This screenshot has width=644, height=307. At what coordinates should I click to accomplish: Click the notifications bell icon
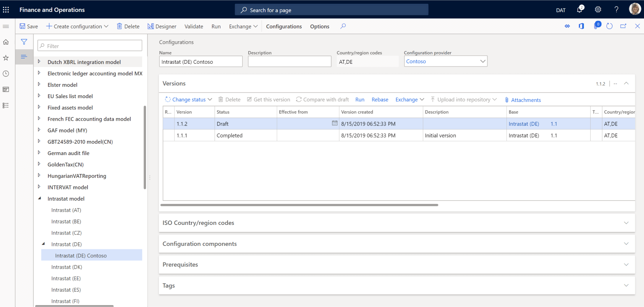(x=579, y=10)
